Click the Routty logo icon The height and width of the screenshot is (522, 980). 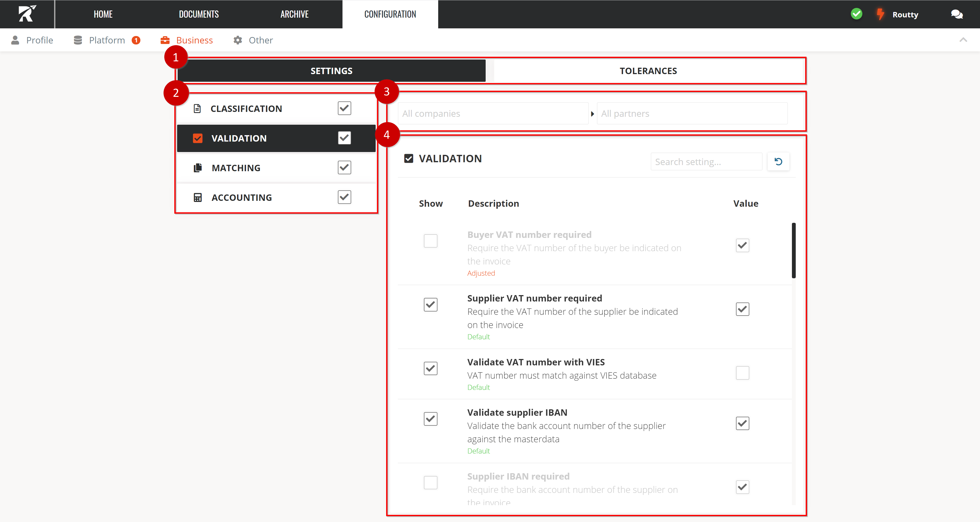click(x=27, y=14)
